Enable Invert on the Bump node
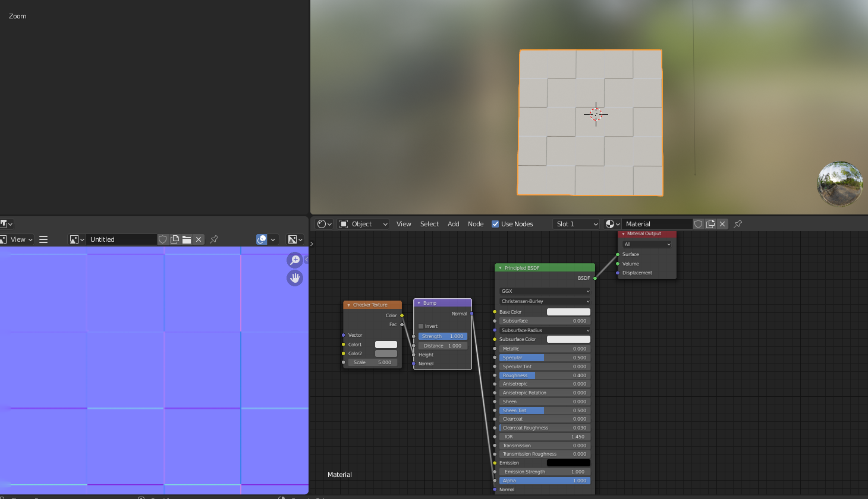This screenshot has height=499, width=868. (x=421, y=326)
